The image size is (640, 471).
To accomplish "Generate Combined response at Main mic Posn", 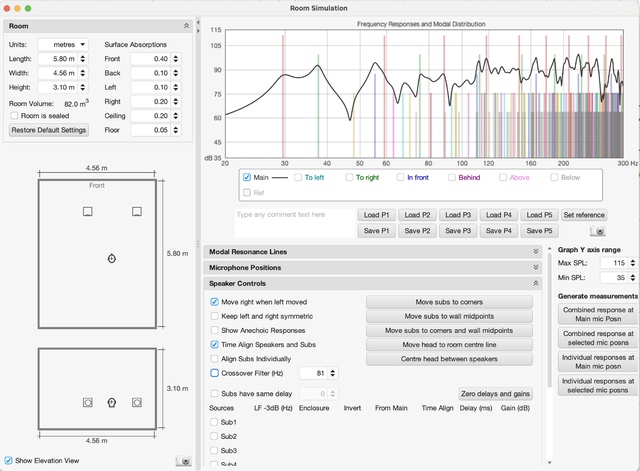I will coord(598,314).
